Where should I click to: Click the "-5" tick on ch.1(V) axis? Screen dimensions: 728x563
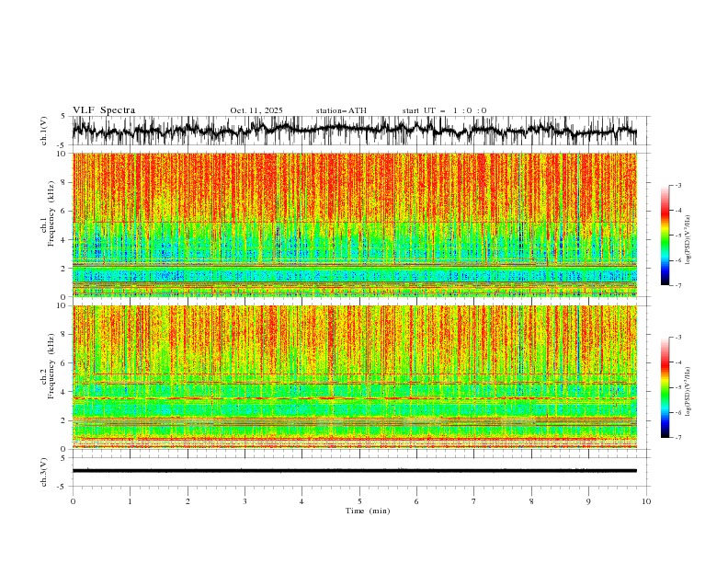point(63,145)
